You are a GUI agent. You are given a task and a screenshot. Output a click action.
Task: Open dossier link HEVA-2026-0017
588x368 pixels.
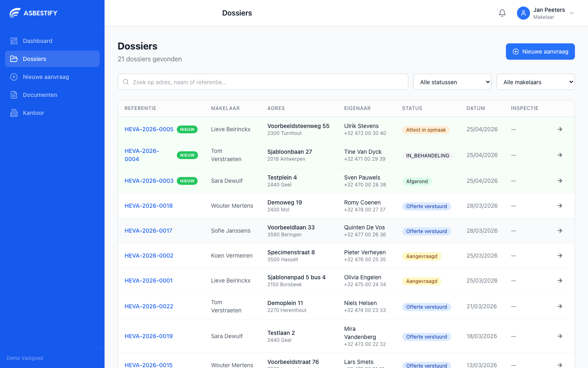[148, 231]
